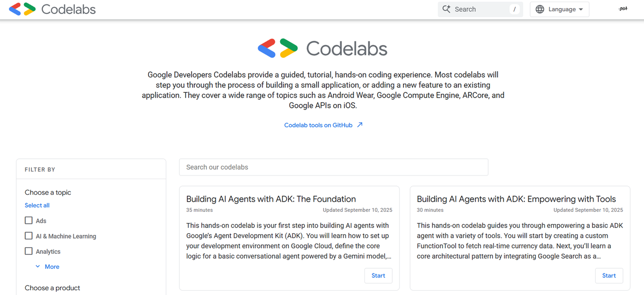Image resolution: width=644 pixels, height=295 pixels.
Task: Click the globe icon beside Language
Action: [540, 9]
